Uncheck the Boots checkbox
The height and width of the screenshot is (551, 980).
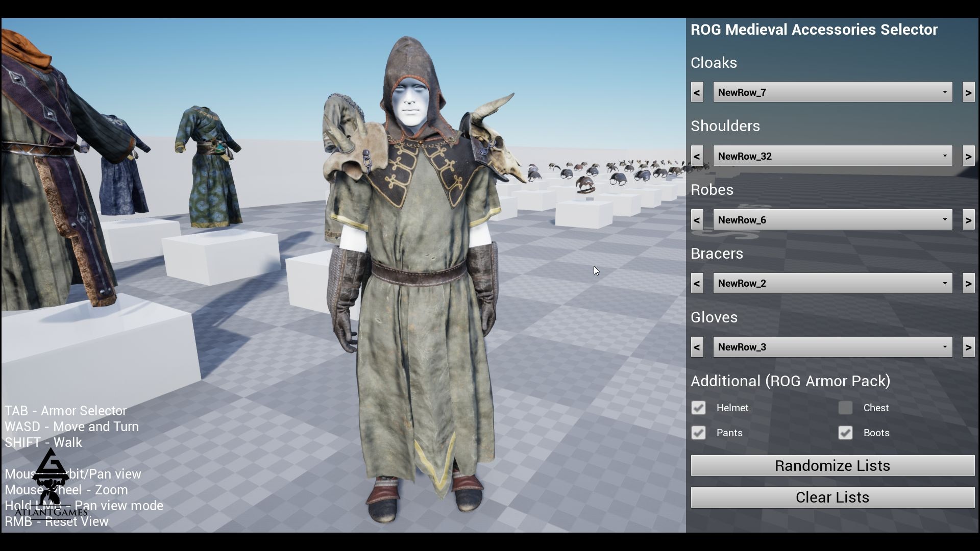[x=845, y=433]
